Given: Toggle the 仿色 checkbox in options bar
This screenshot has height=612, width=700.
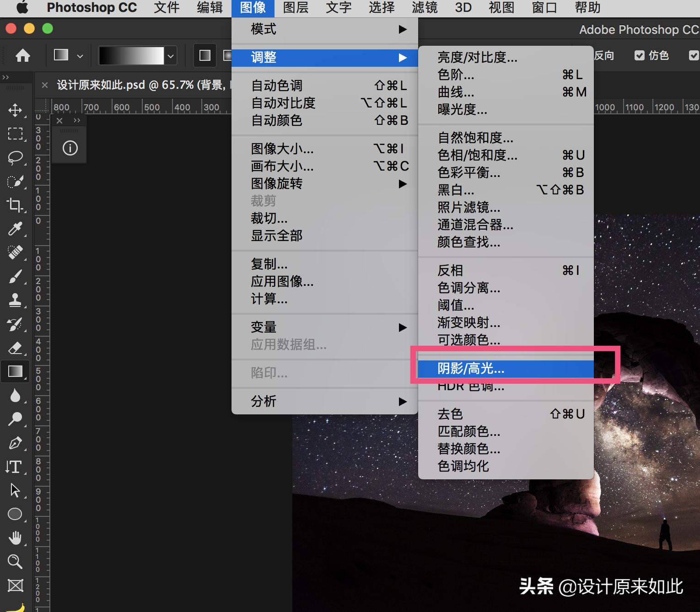Looking at the screenshot, I should tap(640, 55).
